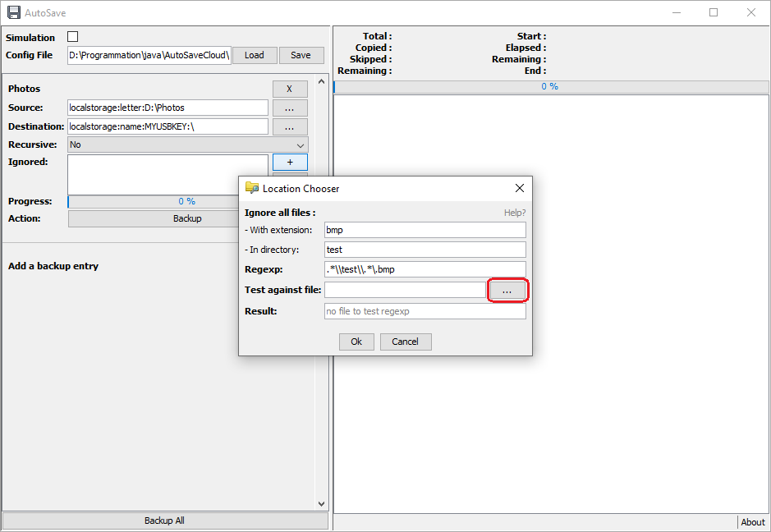771x532 pixels.
Task: Click Ok in Location Chooser
Action: (356, 342)
